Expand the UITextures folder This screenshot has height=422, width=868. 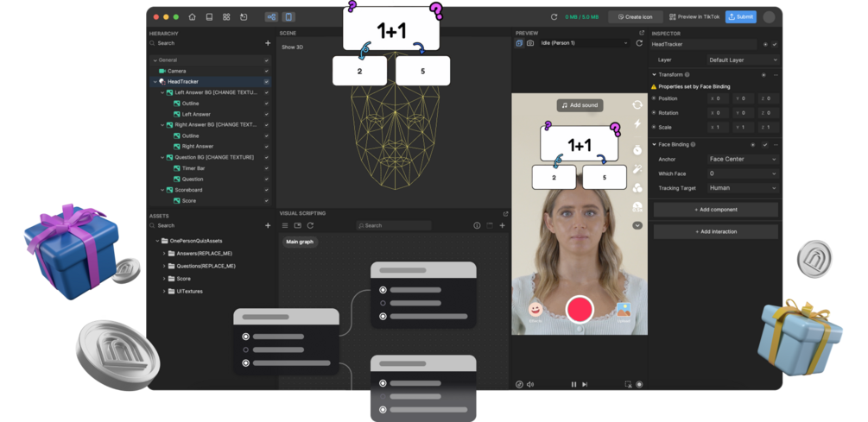tap(164, 292)
